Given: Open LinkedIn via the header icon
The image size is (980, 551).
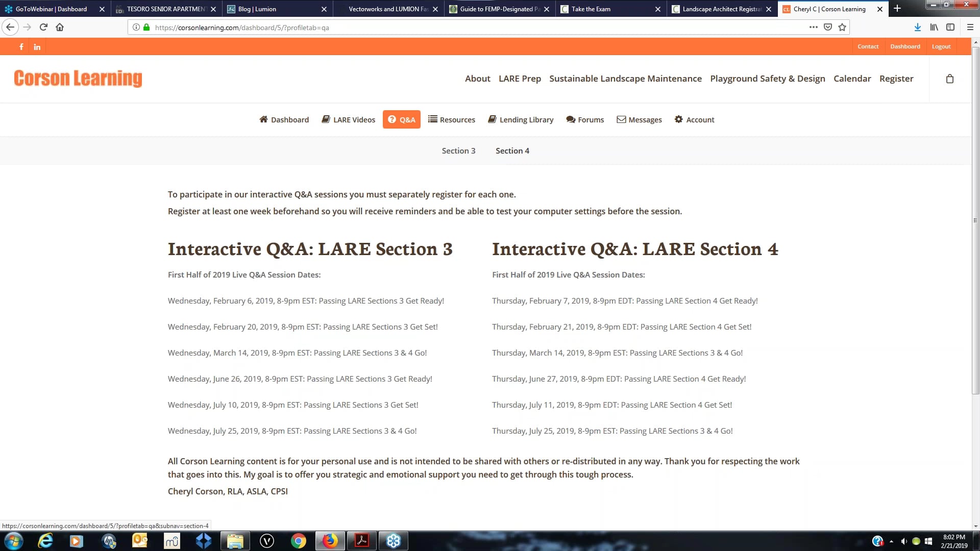Looking at the screenshot, I should [x=37, y=46].
